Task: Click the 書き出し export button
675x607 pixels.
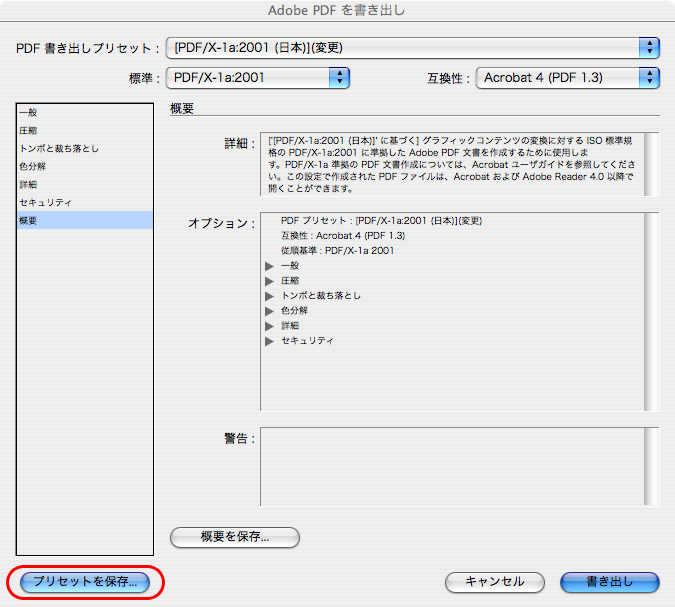Action: tap(610, 582)
